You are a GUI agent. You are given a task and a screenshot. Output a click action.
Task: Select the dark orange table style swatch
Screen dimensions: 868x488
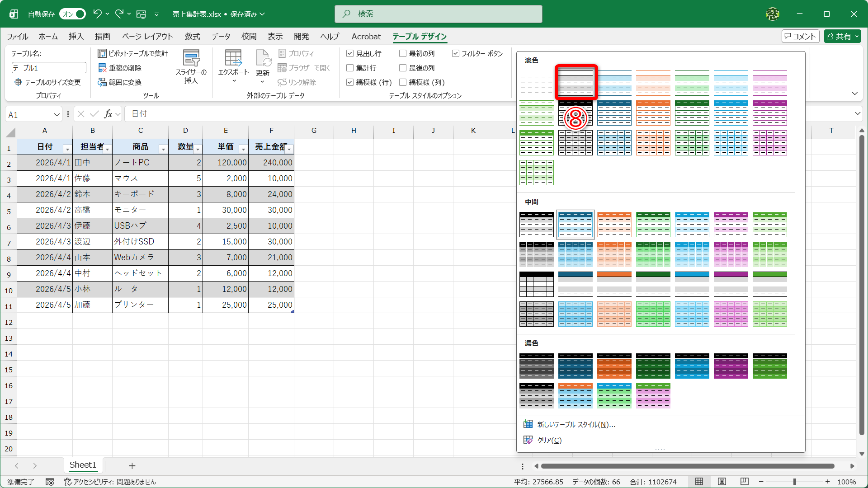point(614,366)
